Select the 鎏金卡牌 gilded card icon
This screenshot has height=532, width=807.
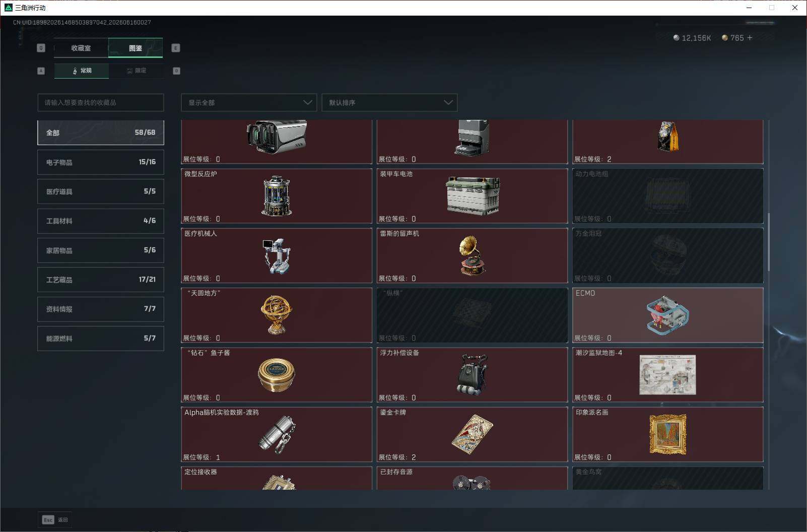[x=472, y=434]
